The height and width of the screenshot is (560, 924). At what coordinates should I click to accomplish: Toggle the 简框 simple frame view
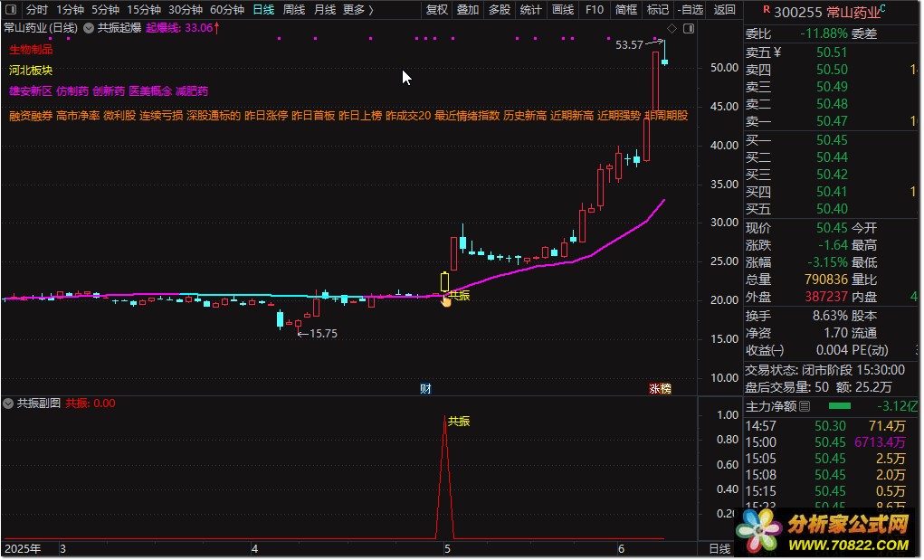626,9
